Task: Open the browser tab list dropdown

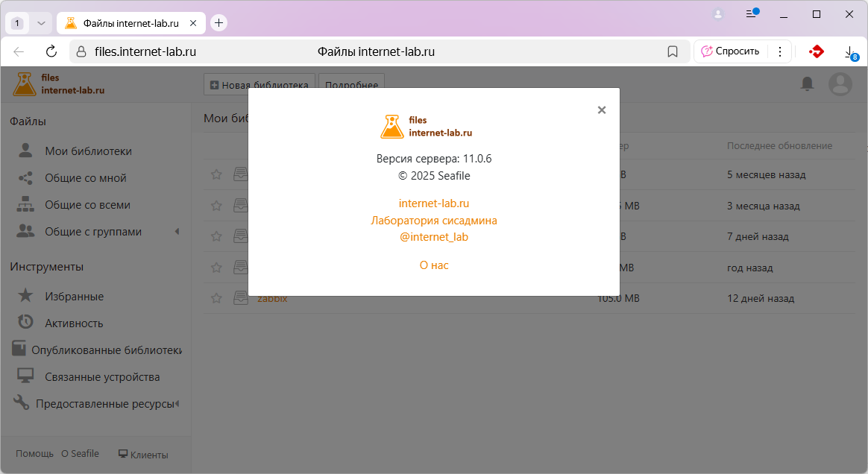Action: tap(41, 23)
